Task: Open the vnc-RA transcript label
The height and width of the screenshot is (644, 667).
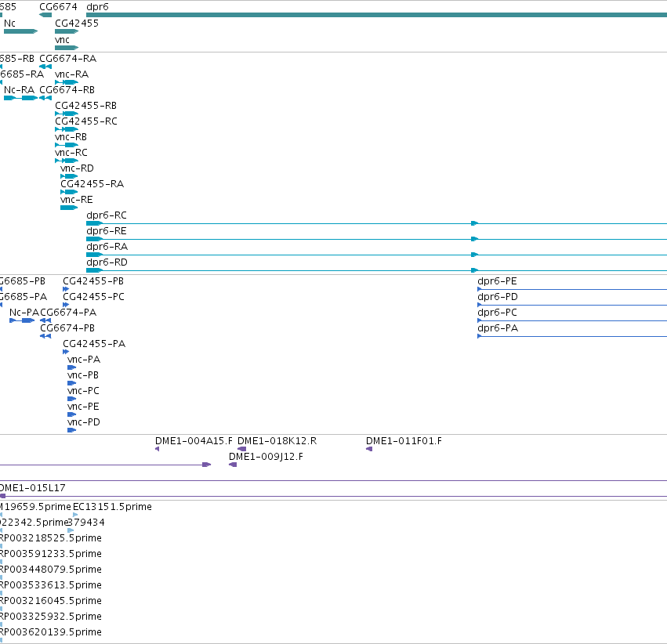Action: click(71, 74)
